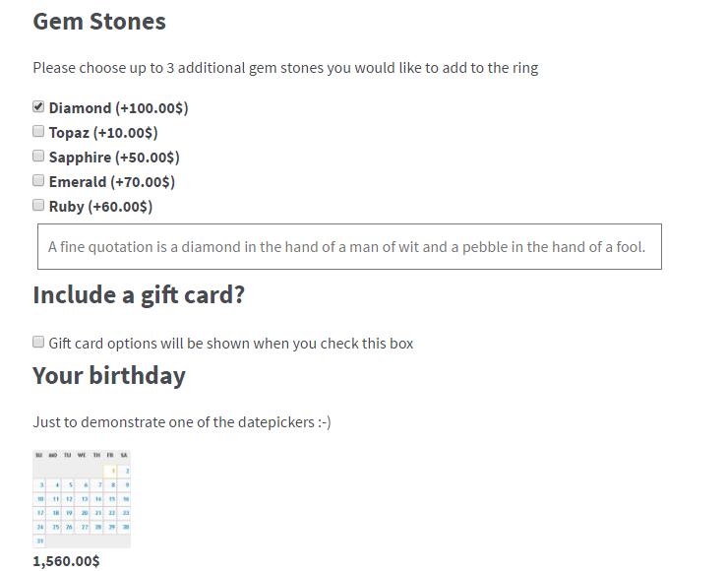Image resolution: width=728 pixels, height=571 pixels.
Task: Choose day 31 in the datepicker
Action: [39, 541]
